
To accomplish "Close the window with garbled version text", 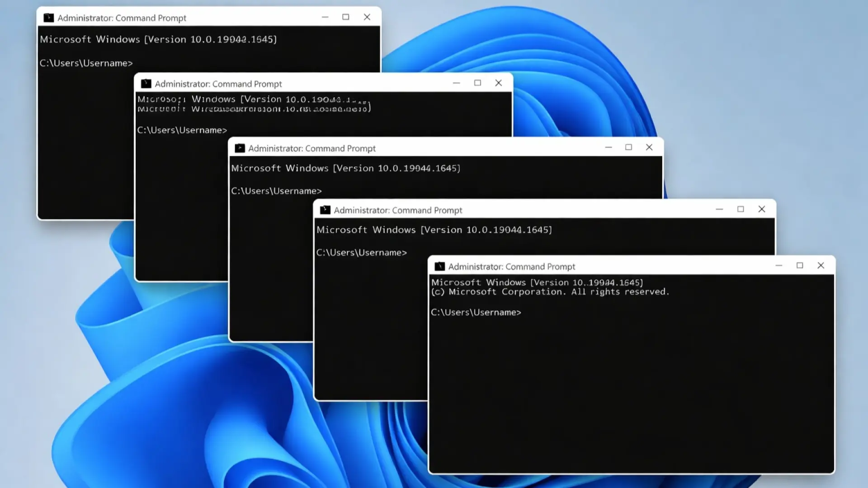I will click(x=499, y=83).
